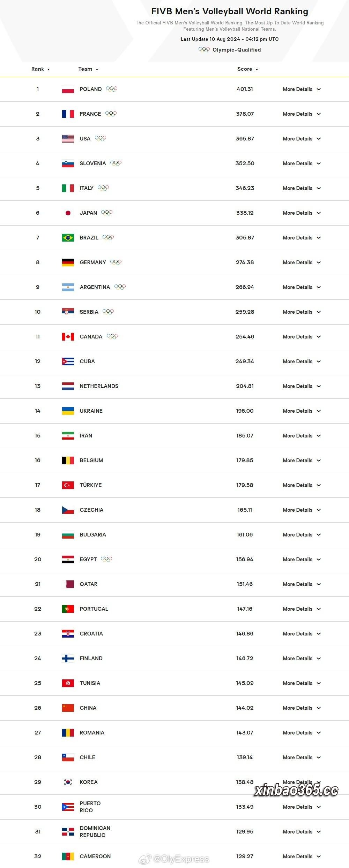Click the Poland flag icon
The height and width of the screenshot is (868, 349).
pyautogui.click(x=68, y=89)
